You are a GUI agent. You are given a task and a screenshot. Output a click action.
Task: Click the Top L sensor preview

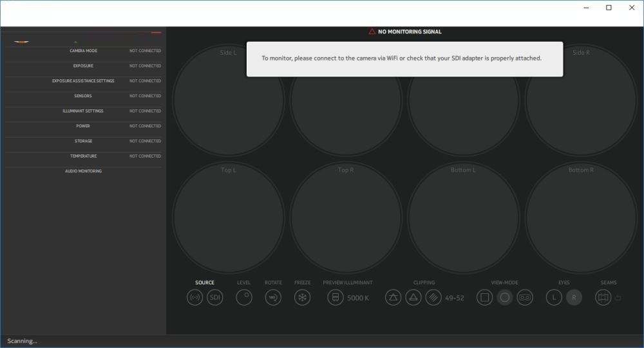click(229, 217)
